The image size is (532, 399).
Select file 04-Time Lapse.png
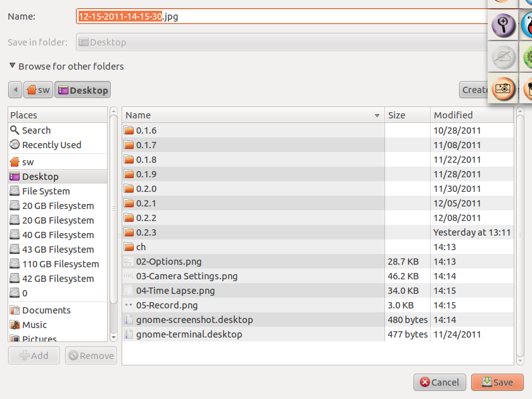click(318, 291)
